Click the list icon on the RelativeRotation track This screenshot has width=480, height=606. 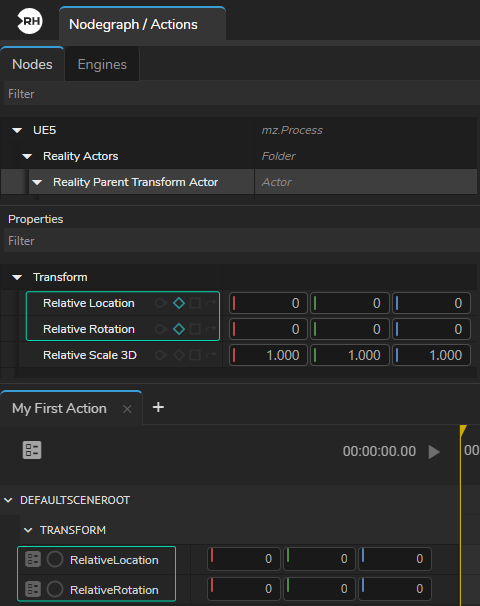(x=33, y=589)
